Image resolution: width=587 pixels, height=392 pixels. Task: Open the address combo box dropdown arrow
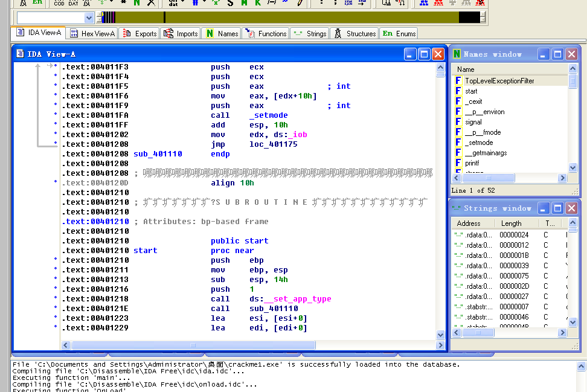point(89,18)
